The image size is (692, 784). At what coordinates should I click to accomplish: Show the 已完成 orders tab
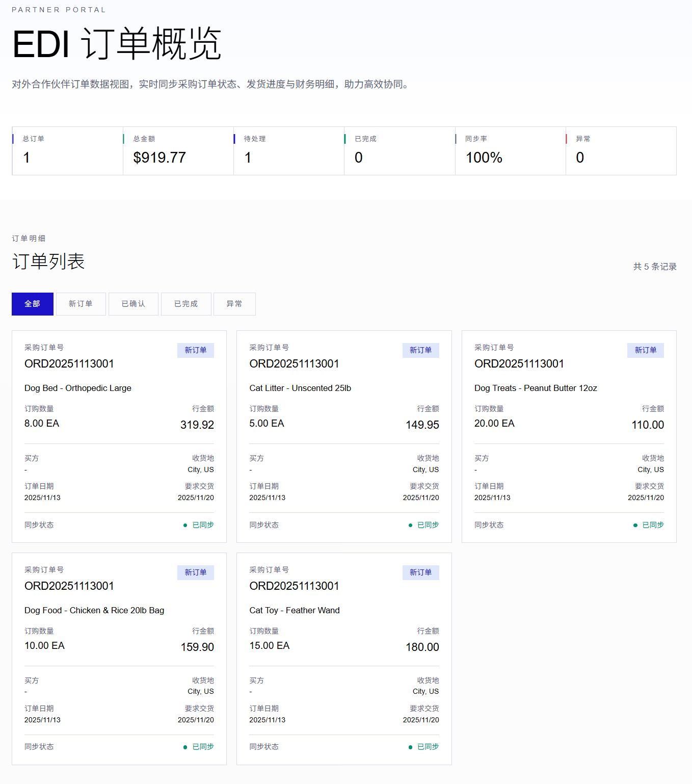[x=186, y=304]
